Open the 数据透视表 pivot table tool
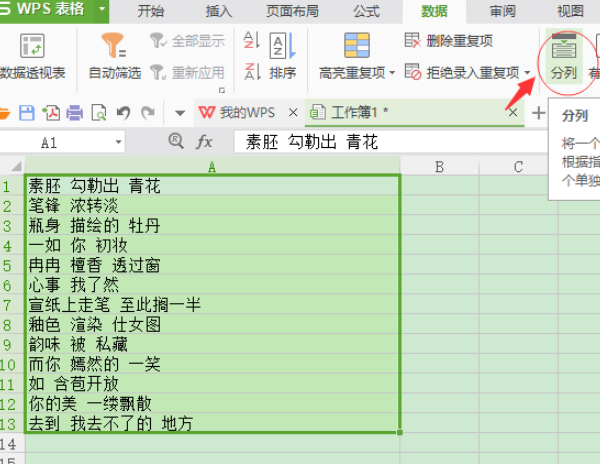This screenshot has width=600, height=464. (x=33, y=56)
